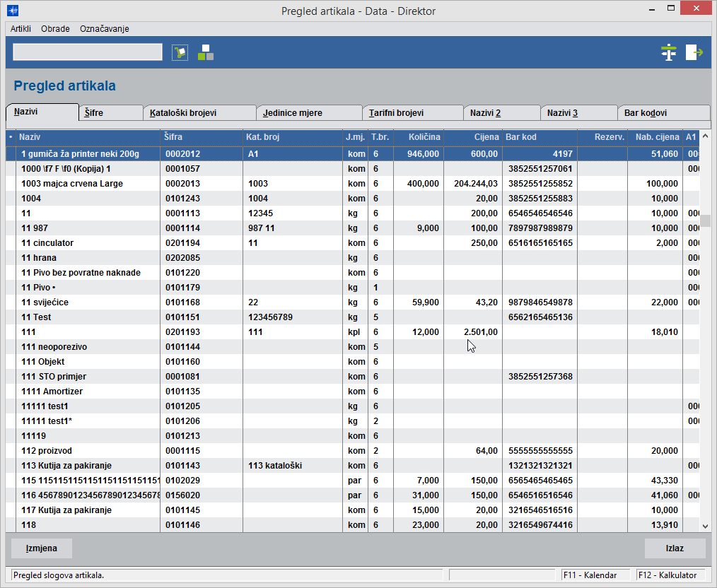Click the Nab. cijena column header
Viewport: 717px width, 588px height.
pyautogui.click(x=655, y=137)
